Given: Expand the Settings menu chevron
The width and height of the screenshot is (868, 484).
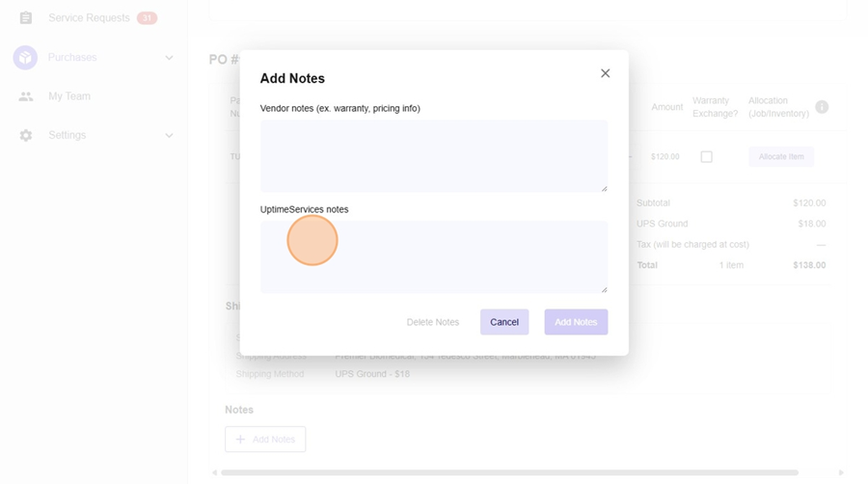Looking at the screenshot, I should (x=169, y=136).
